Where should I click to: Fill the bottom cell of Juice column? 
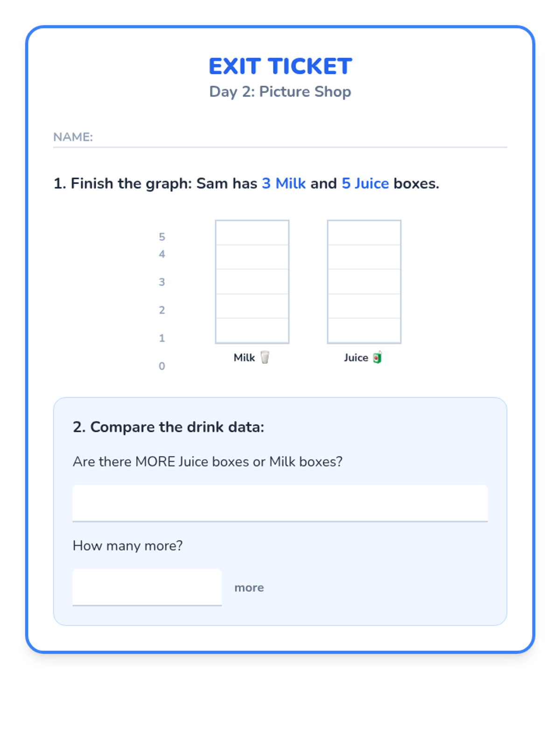pos(364,330)
